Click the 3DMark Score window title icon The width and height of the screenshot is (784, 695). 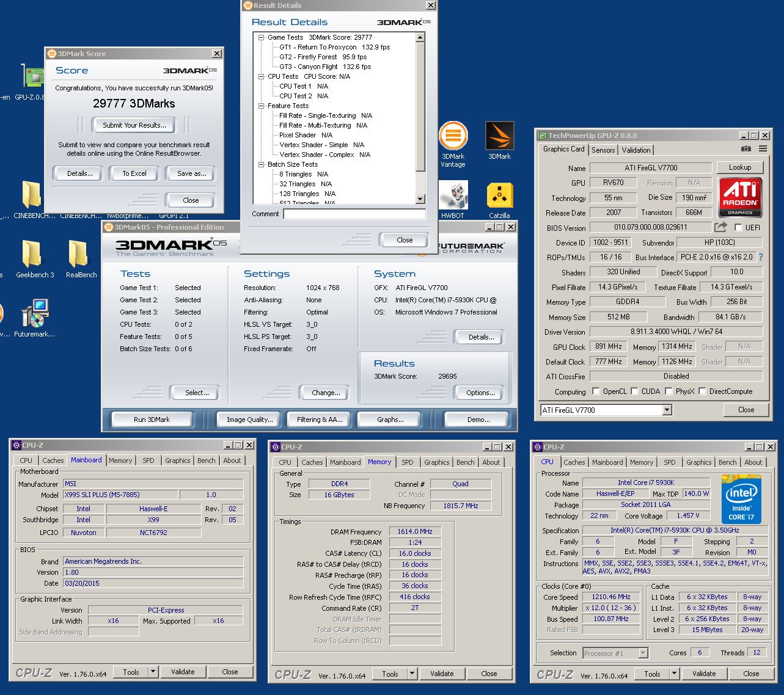[x=51, y=54]
